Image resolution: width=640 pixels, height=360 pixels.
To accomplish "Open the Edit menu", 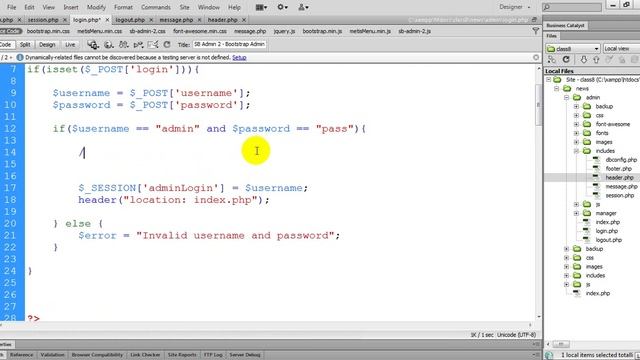I will point(29,7).
